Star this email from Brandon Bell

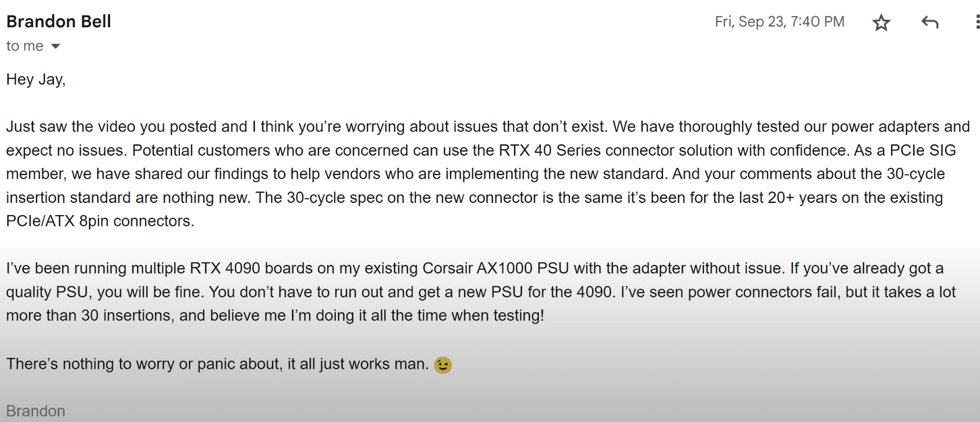pyautogui.click(x=881, y=23)
